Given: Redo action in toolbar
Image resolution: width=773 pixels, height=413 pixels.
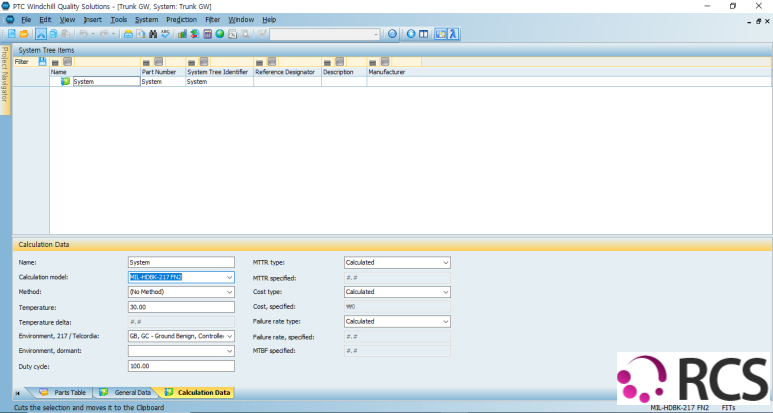Looking at the screenshot, I should 104,34.
